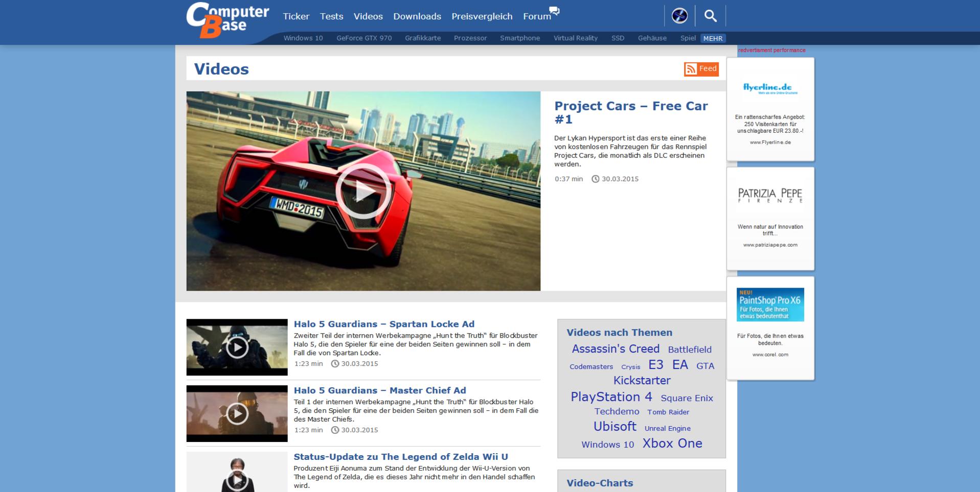This screenshot has width=980, height=492.
Task: Open the Patrizia Pepe advertisement logo
Action: pos(770,195)
